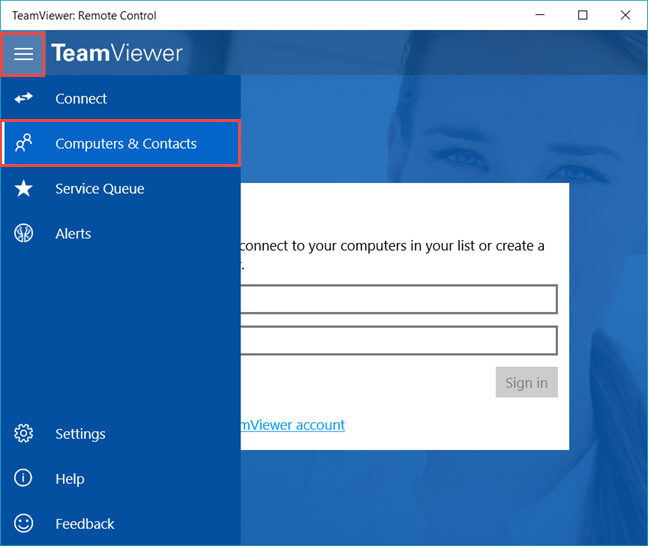This screenshot has width=648, height=546.
Task: Maximize the TeamViewer window
Action: (x=582, y=15)
